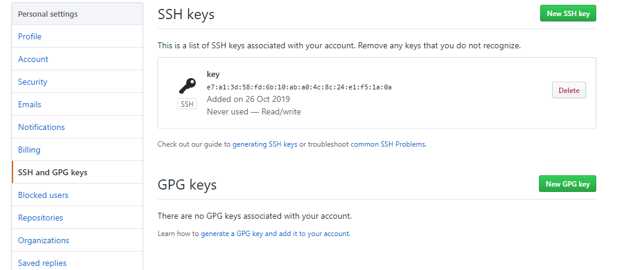Click the key icon beside SSH key entry
Viewport: 644px width, 270px height.
click(187, 86)
